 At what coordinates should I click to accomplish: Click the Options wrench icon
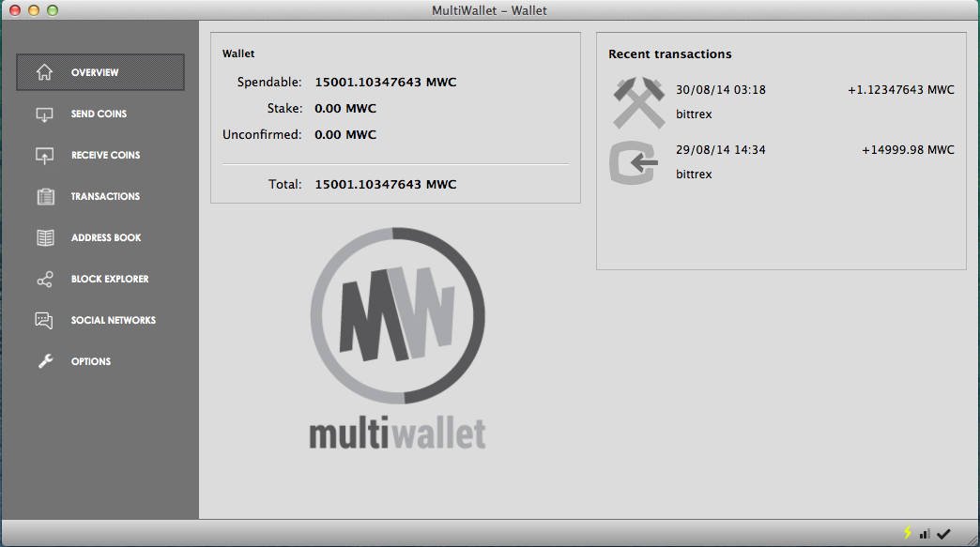[45, 361]
